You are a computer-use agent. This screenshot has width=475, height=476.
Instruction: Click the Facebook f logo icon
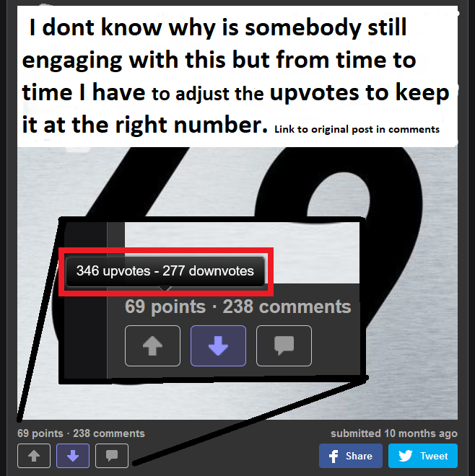[x=334, y=456]
